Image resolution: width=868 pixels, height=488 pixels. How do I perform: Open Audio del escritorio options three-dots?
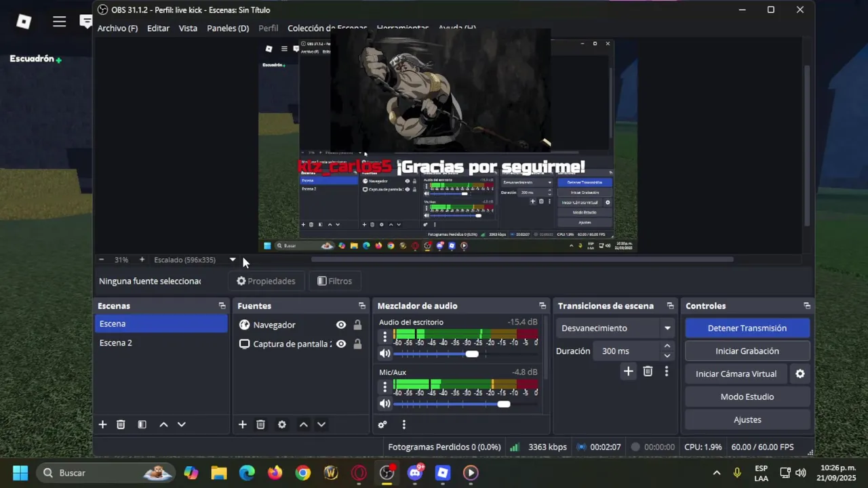385,337
